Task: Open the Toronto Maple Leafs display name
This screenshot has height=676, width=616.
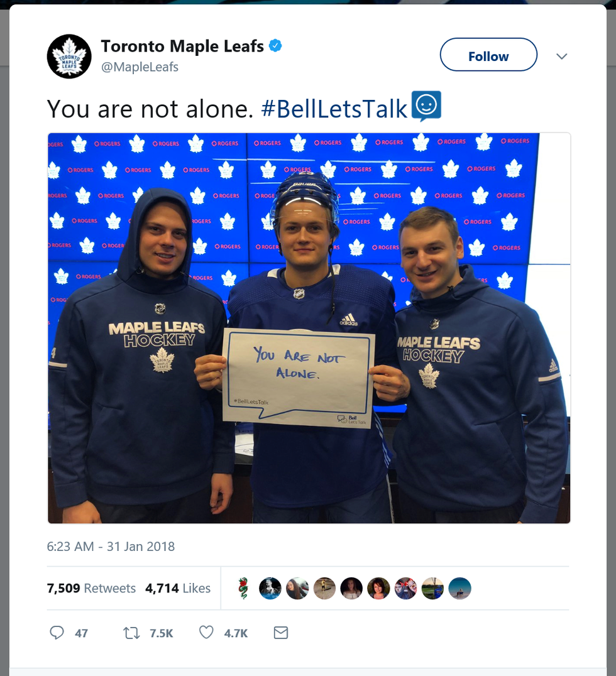Action: pos(182,46)
